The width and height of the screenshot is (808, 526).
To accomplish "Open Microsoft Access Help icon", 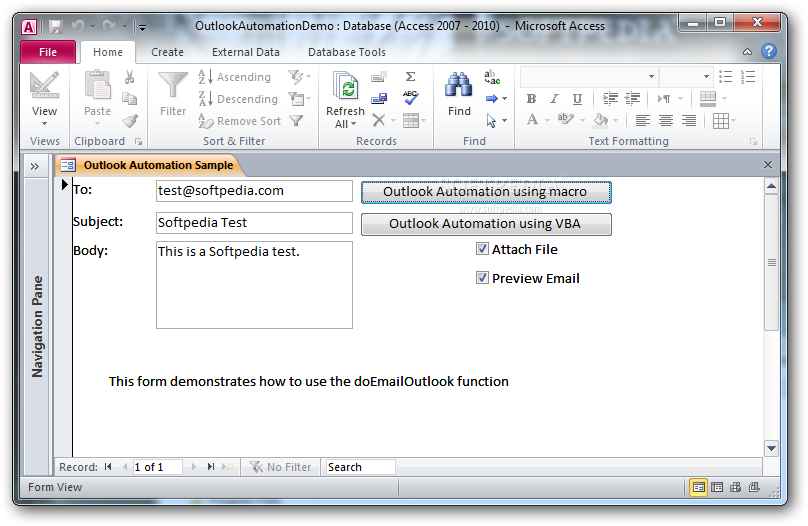I will pyautogui.click(x=768, y=52).
